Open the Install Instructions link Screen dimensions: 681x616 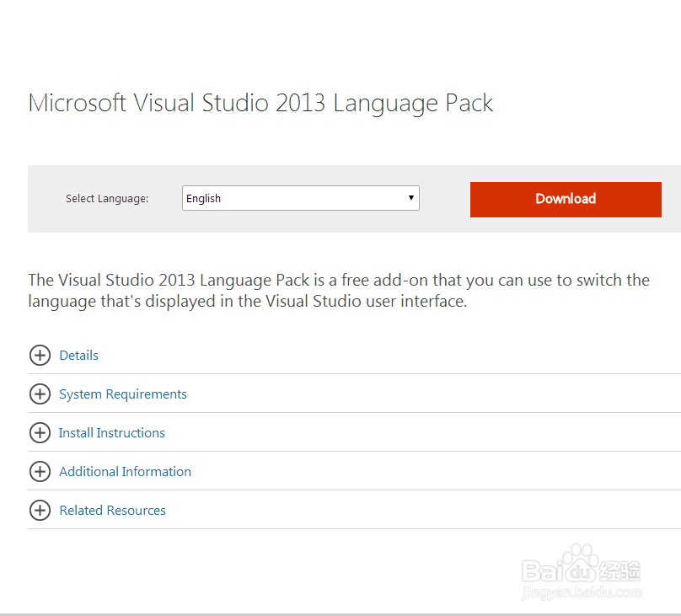(x=111, y=433)
